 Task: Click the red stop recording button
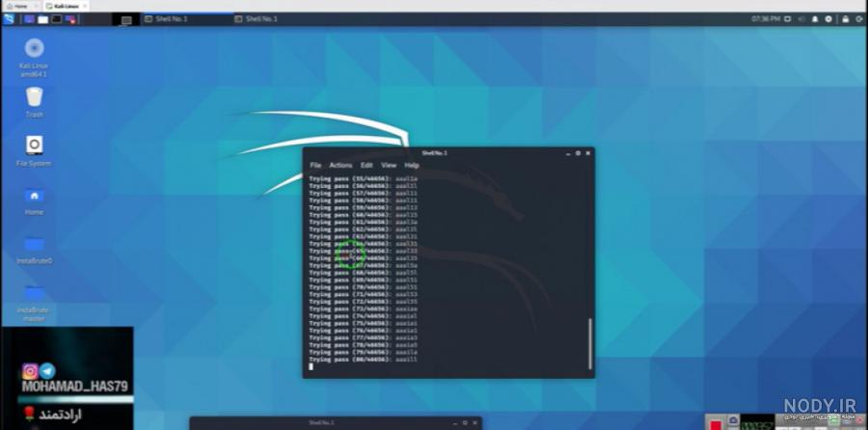click(x=717, y=425)
